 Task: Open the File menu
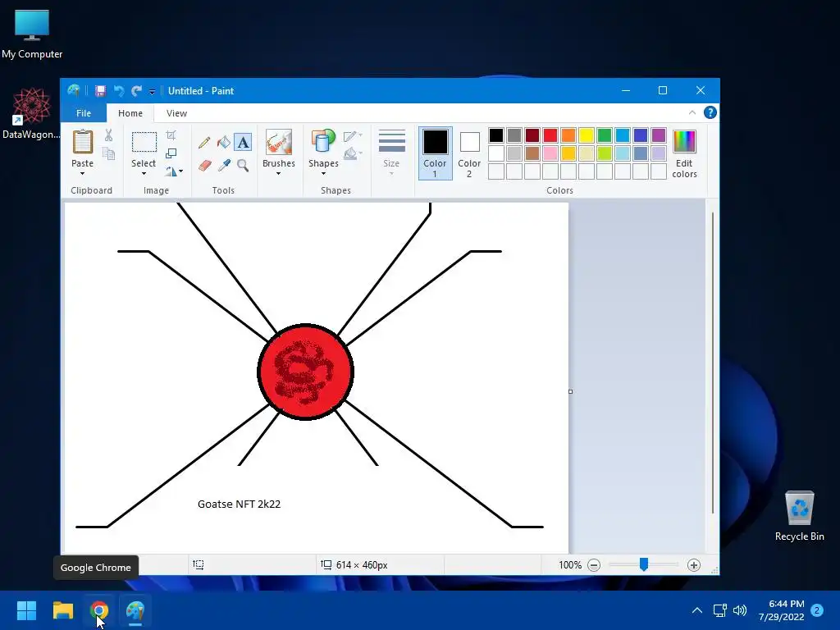pos(84,113)
